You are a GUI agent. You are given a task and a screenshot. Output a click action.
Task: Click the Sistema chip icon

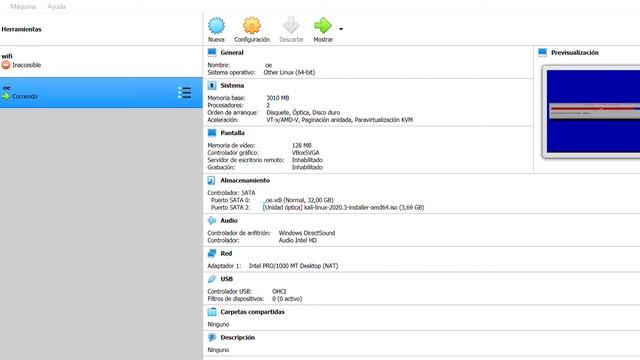pyautogui.click(x=212, y=85)
